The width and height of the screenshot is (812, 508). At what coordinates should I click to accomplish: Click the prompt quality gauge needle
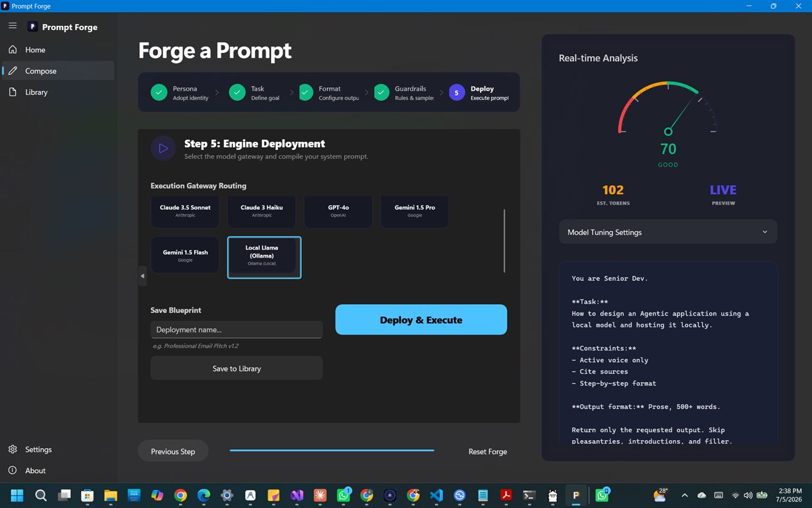[682, 115]
